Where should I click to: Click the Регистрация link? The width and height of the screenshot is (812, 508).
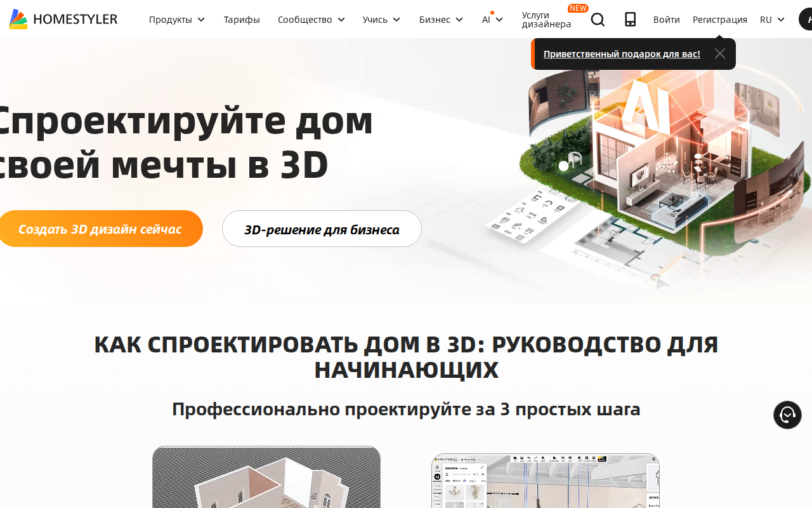[x=720, y=20]
